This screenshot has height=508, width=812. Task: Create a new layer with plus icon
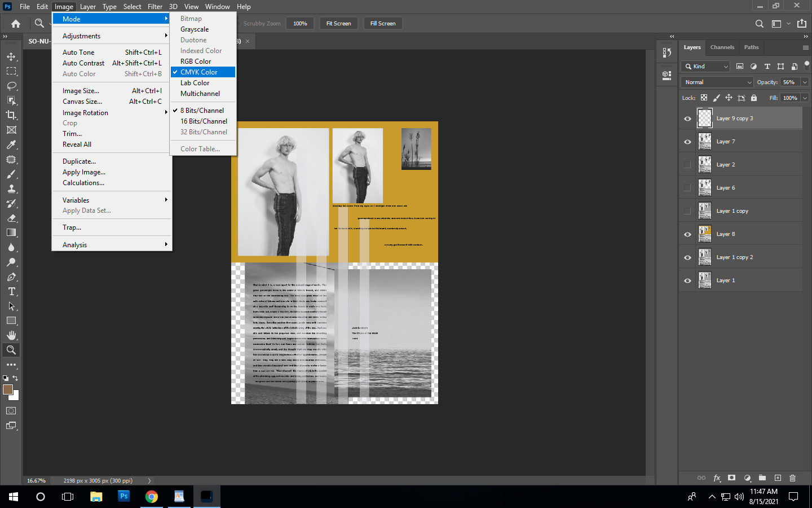[x=778, y=478]
